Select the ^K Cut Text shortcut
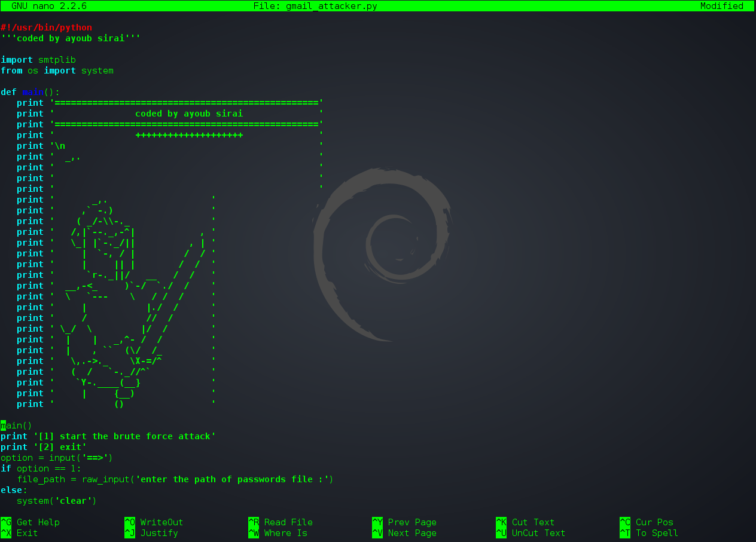Viewport: 756px width, 542px height. point(525,522)
